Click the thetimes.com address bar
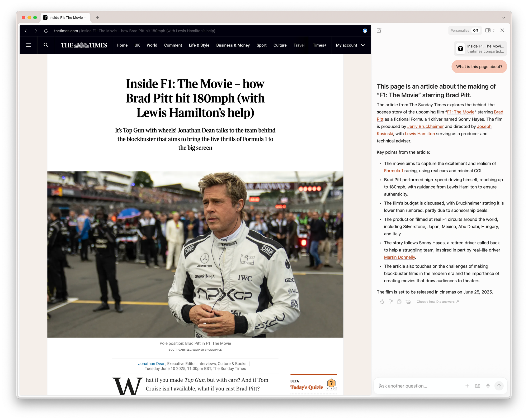This screenshot has height=420, width=528. point(135,31)
